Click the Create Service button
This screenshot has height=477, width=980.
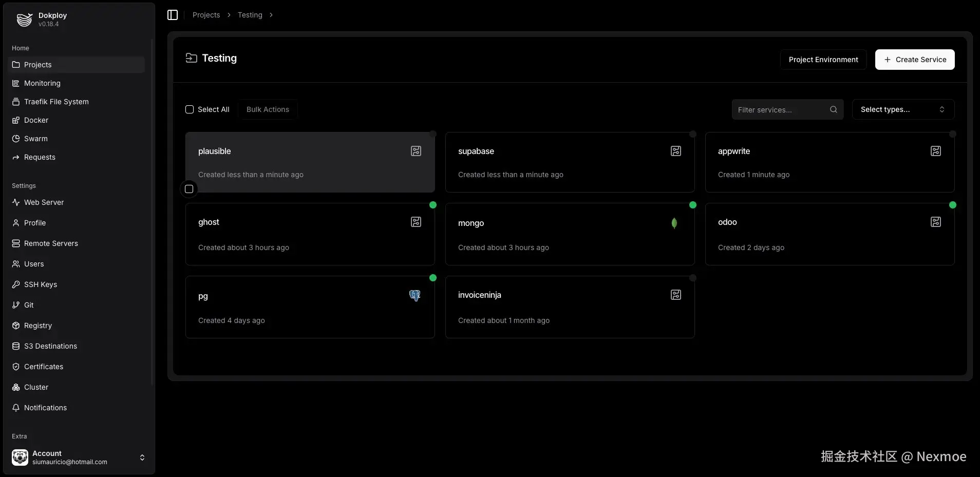click(x=915, y=60)
